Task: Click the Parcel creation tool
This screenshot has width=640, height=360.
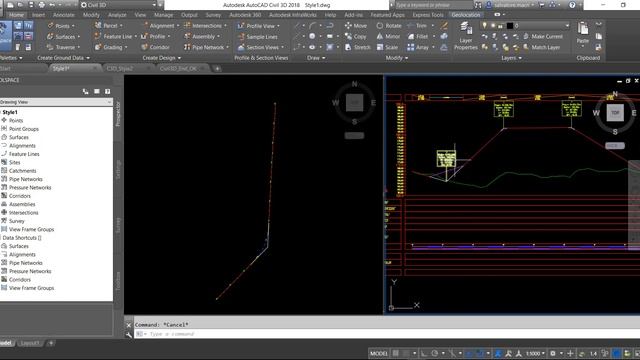Action: pyautogui.click(x=109, y=26)
